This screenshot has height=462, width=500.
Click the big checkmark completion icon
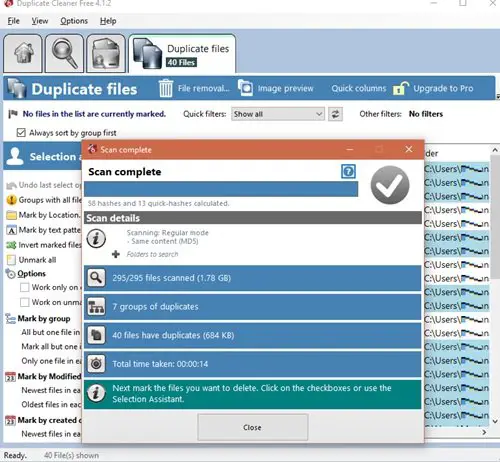coord(390,185)
